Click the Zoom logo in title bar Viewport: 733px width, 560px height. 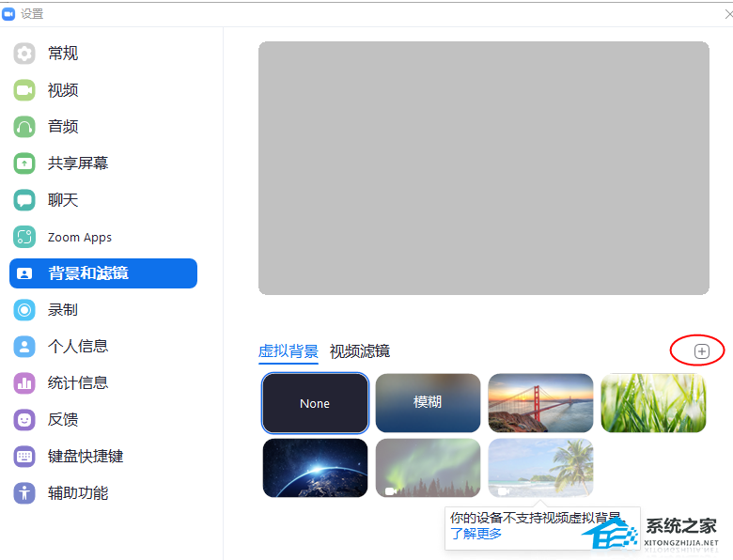8,14
